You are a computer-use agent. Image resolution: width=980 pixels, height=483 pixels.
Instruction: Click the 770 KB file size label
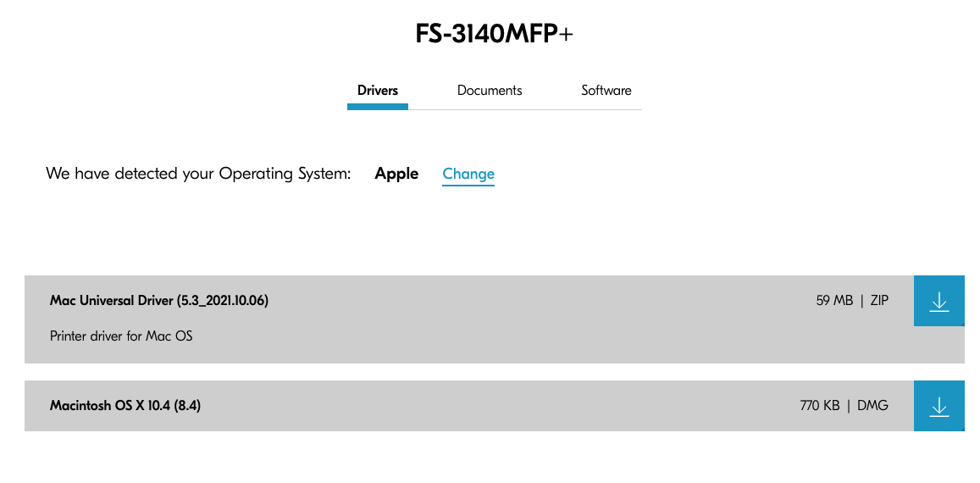tap(819, 406)
